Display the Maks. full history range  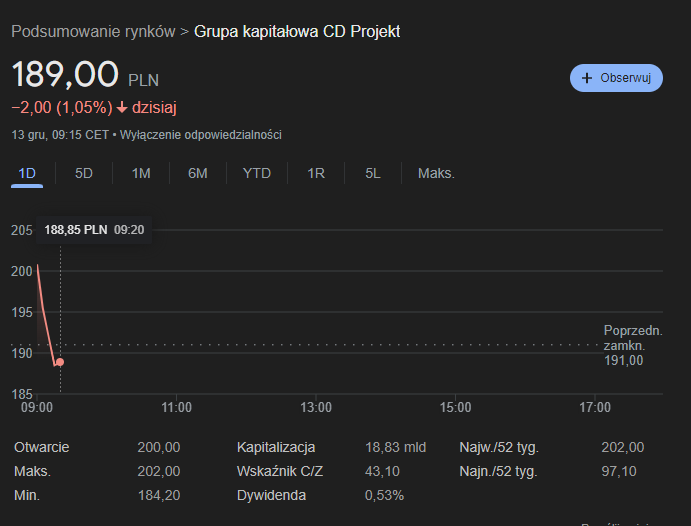[436, 173]
